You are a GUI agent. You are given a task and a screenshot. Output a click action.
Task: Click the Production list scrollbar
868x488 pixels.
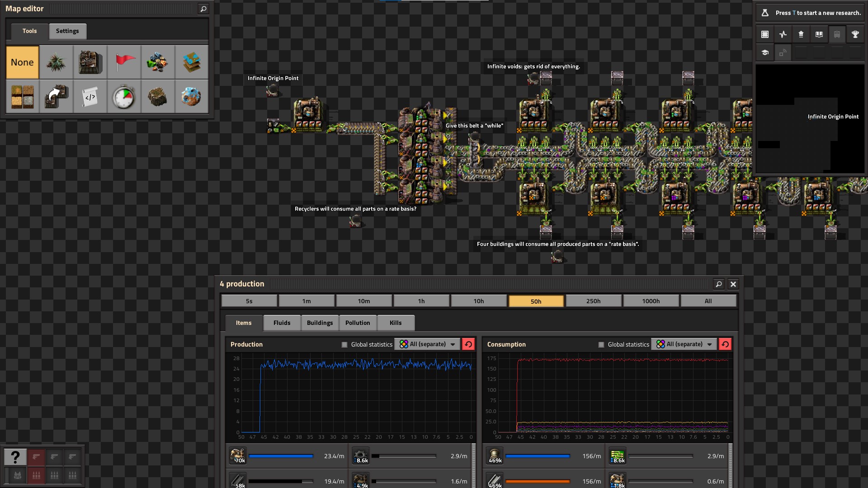click(473, 465)
